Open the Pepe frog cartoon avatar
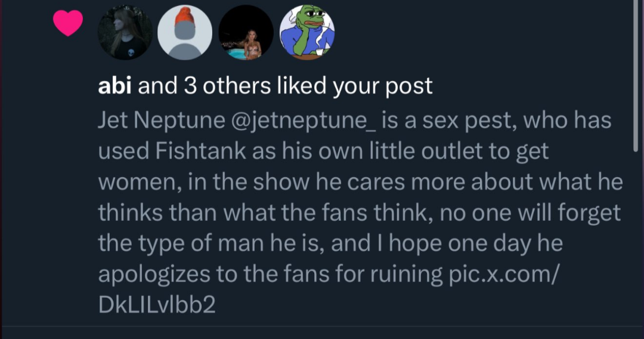The width and height of the screenshot is (644, 339). [306, 32]
